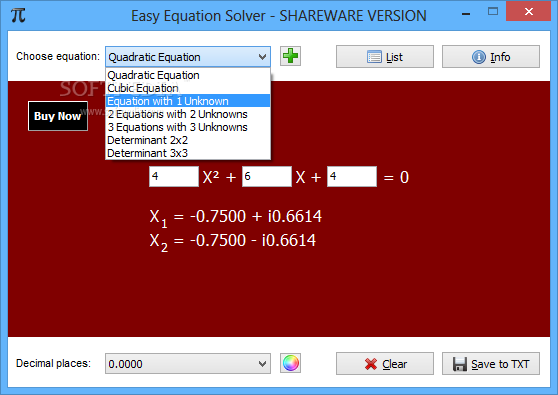This screenshot has height=395, width=558.
Task: Click the Buy Now button
Action: [58, 116]
